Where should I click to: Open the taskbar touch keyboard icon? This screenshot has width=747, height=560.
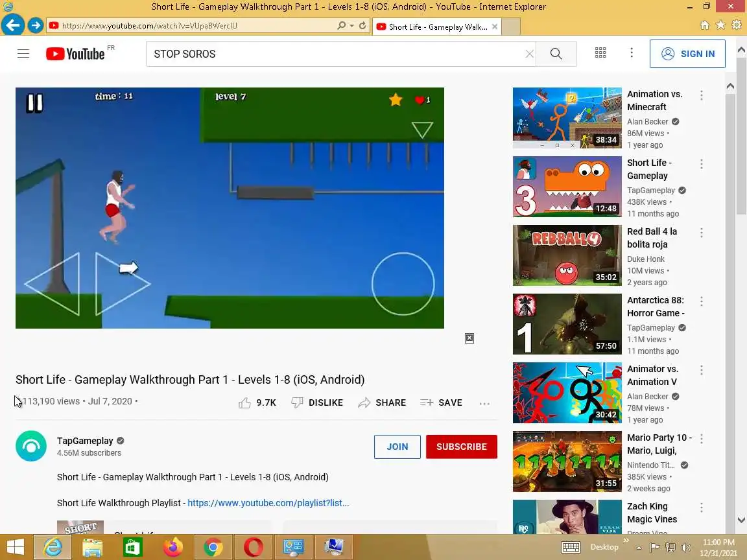coord(570,548)
